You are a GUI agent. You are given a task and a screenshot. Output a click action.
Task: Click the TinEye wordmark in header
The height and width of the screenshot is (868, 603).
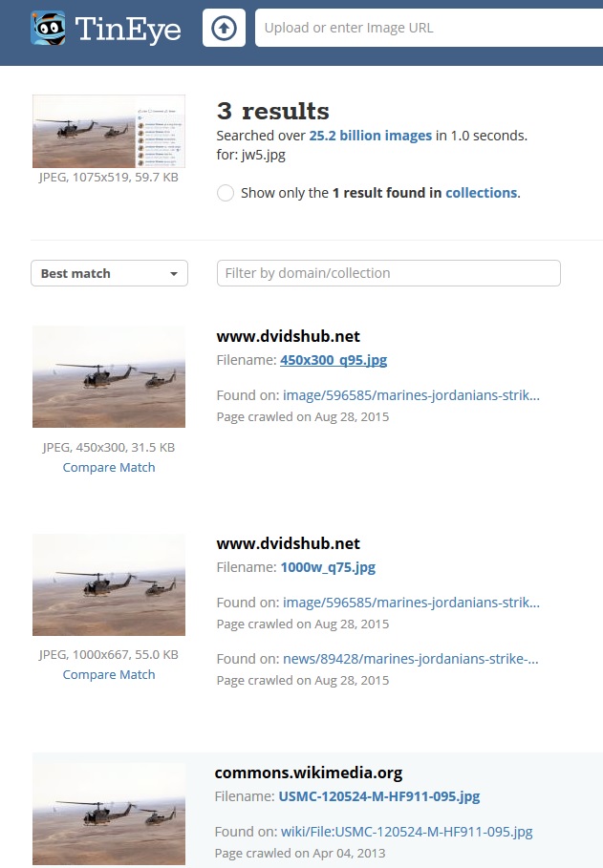128,30
